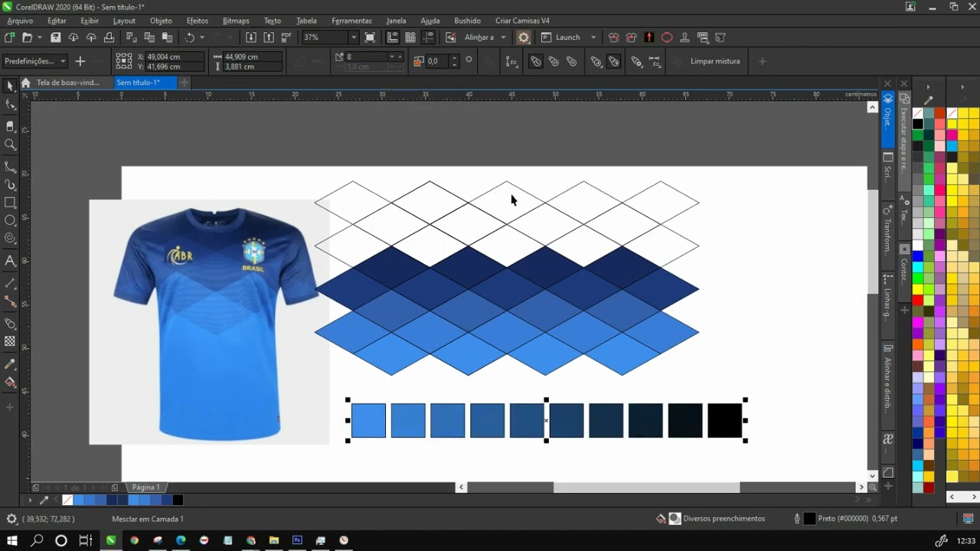Screen dimensions: 980x551
Task: Expand the Open file dropdown arrow
Action: pos(39,37)
